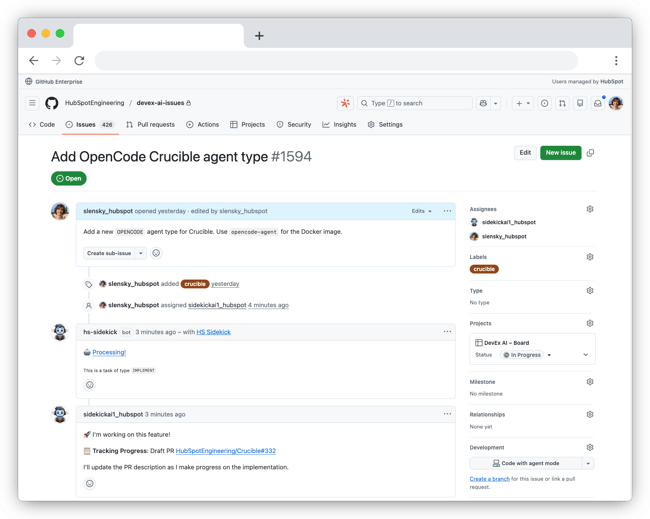650x519 pixels.
Task: Expand the Create sub-issue dropdown arrow
Action: pos(141,253)
